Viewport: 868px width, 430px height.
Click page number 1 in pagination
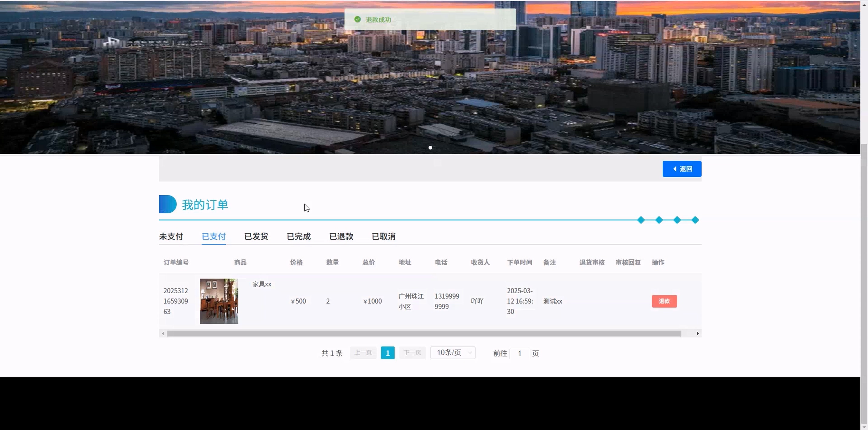(387, 353)
